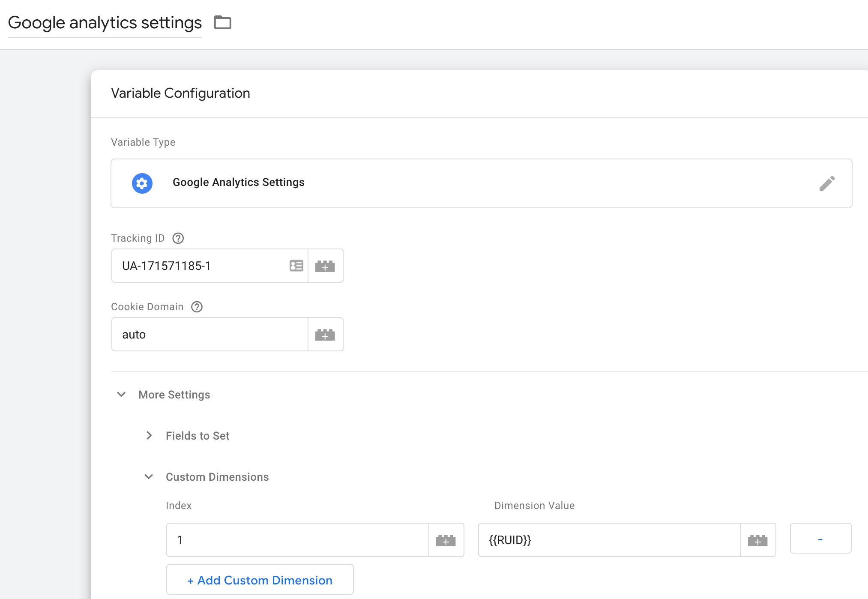Remove the custom dimension row with minus button

point(820,539)
